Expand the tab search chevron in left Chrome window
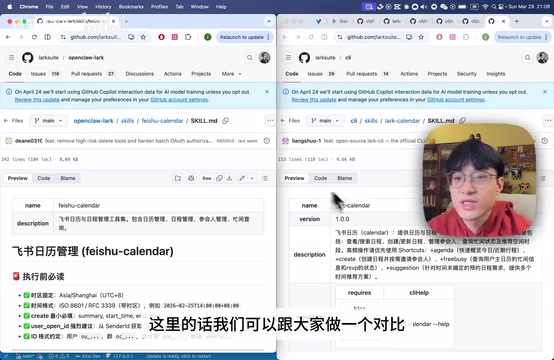Image resolution: width=554 pixels, height=360 pixels. click(269, 21)
